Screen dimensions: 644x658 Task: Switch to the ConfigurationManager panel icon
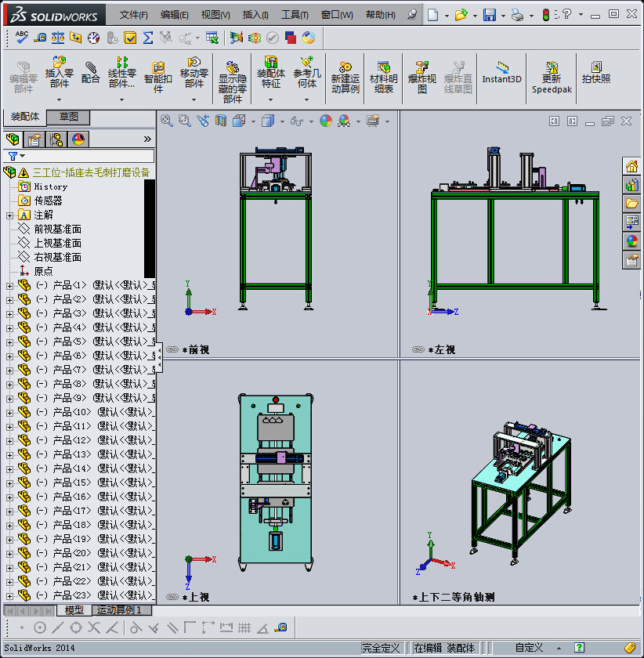point(56,139)
